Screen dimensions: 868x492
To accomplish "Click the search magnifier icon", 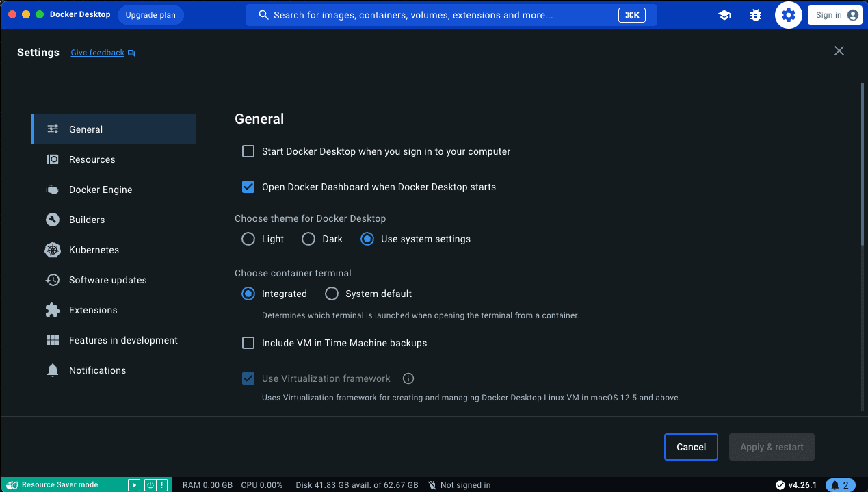I will coord(263,15).
